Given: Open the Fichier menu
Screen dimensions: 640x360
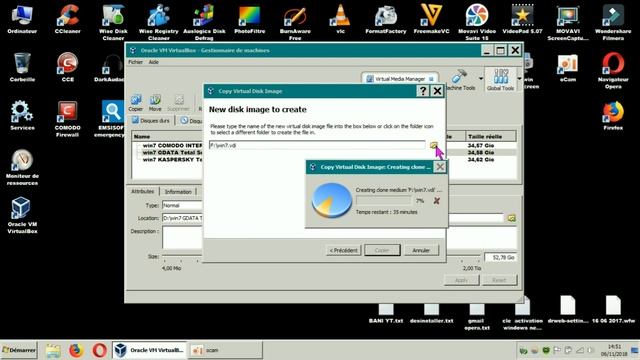Looking at the screenshot, I should coord(136,62).
